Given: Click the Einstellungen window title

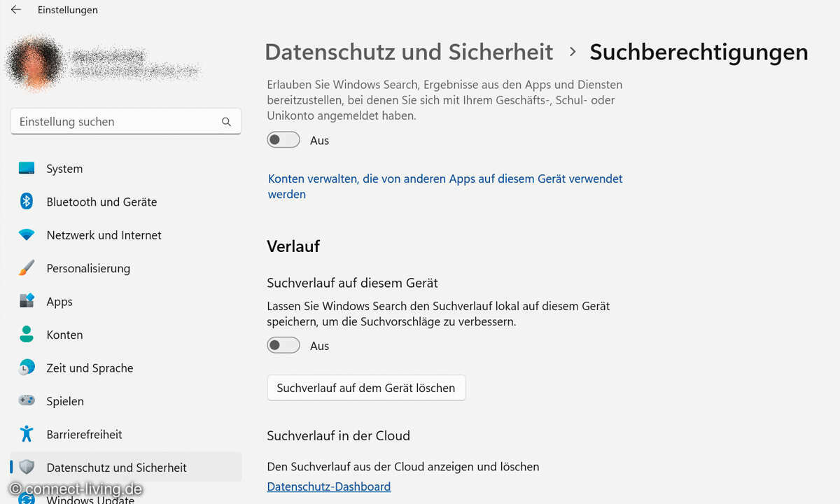Looking at the screenshot, I should click(x=68, y=10).
